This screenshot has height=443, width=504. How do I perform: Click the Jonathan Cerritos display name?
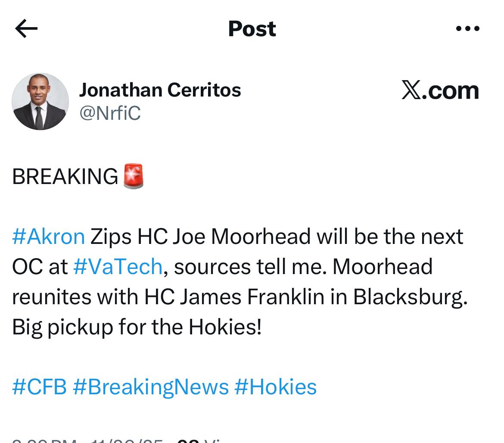[x=160, y=90]
